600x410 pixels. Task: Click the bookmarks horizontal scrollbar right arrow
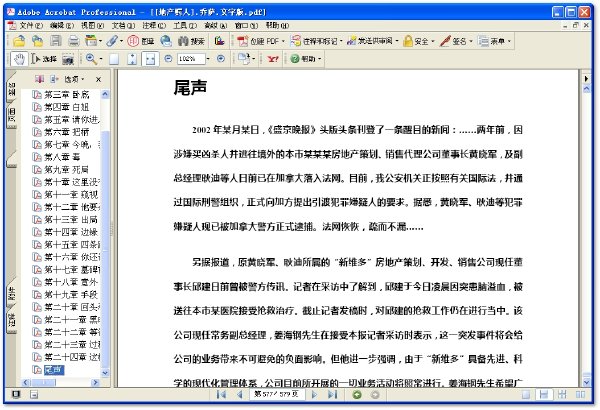pyautogui.click(x=95, y=382)
